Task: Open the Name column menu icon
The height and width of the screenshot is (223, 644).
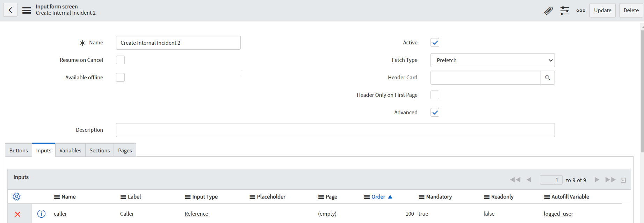Action: tap(57, 197)
